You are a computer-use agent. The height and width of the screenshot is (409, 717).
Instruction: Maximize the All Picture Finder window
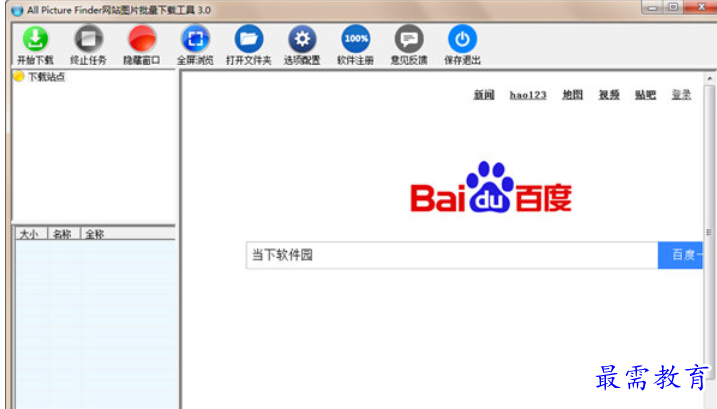tap(673, 7)
